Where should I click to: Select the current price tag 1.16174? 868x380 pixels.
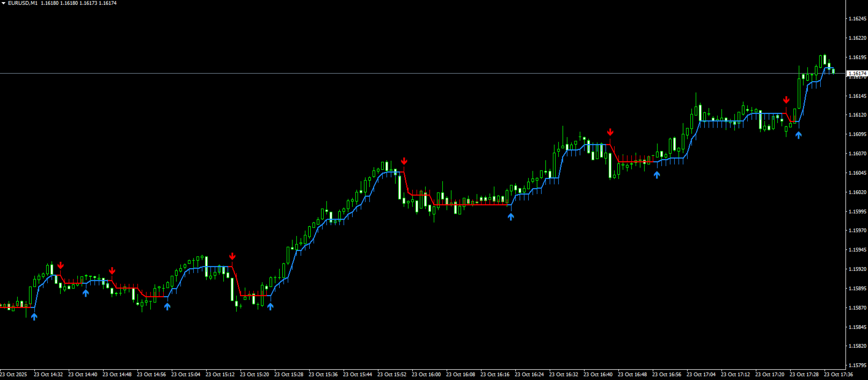[x=857, y=73]
